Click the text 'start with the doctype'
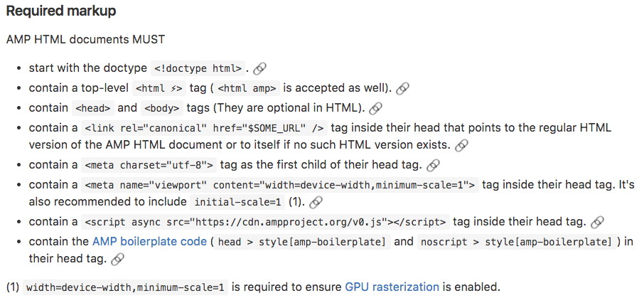 88,68
